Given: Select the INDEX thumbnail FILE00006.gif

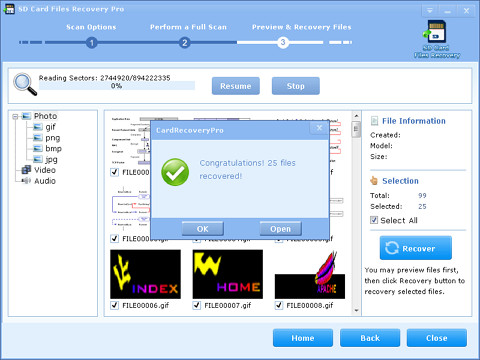Looking at the screenshot, I should click(145, 274).
